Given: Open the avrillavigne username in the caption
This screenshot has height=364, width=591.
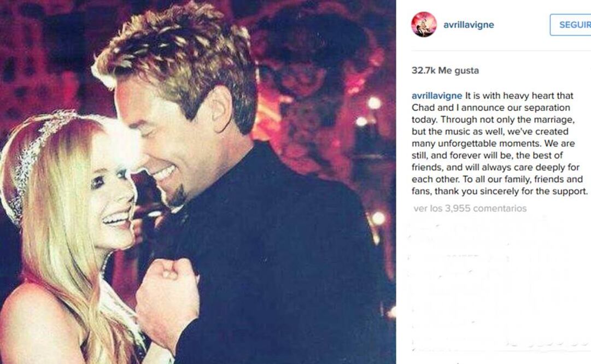Looking at the screenshot, I should (436, 96).
